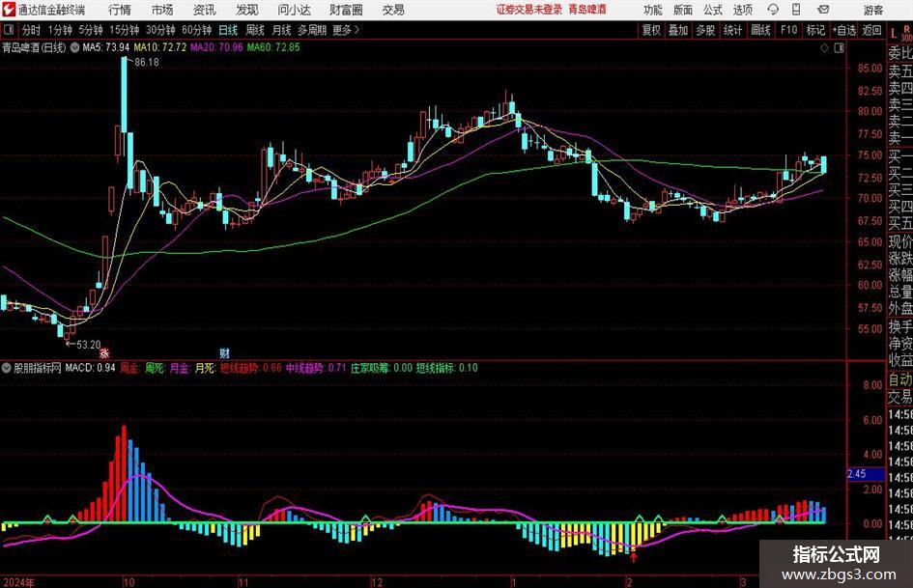913x588 pixels.
Task: Add stock with +自选 button
Action: tap(843, 30)
